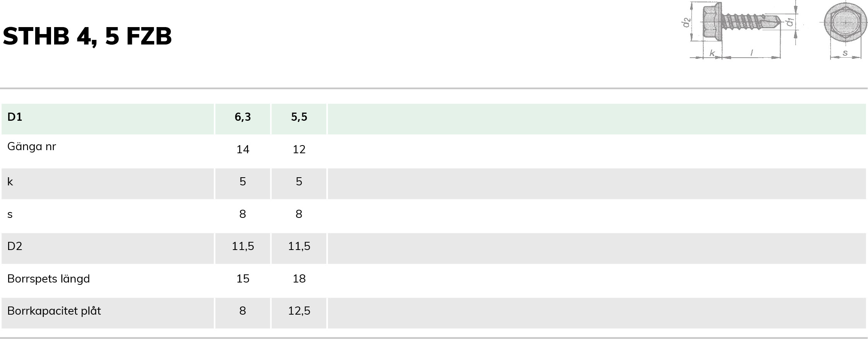Click the Borrspets längd row label

point(49,279)
